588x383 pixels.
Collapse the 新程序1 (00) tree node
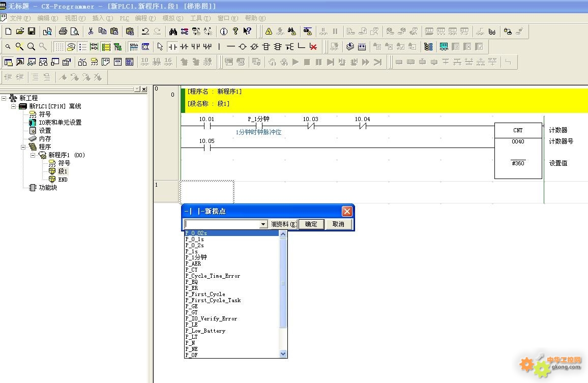pyautogui.click(x=33, y=155)
